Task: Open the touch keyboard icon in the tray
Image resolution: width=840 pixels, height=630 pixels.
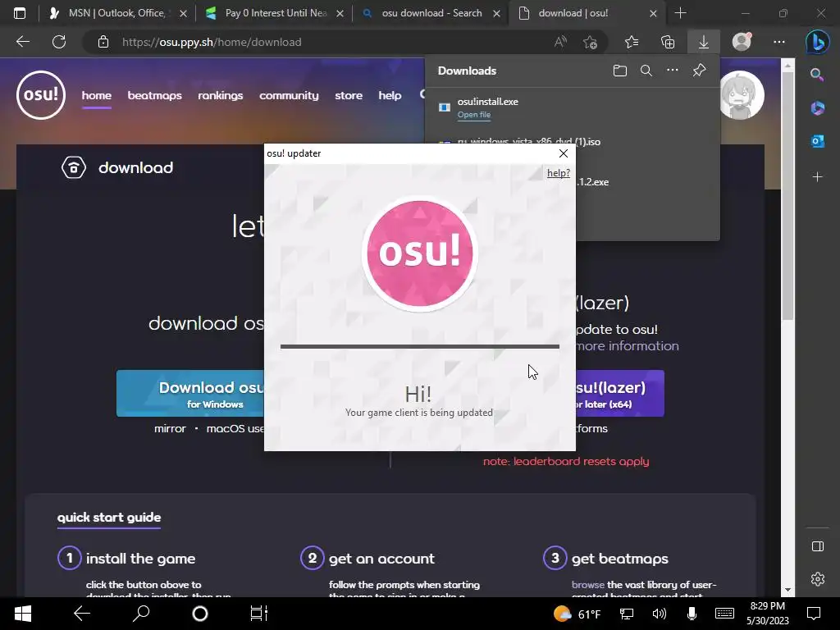Action: click(724, 614)
